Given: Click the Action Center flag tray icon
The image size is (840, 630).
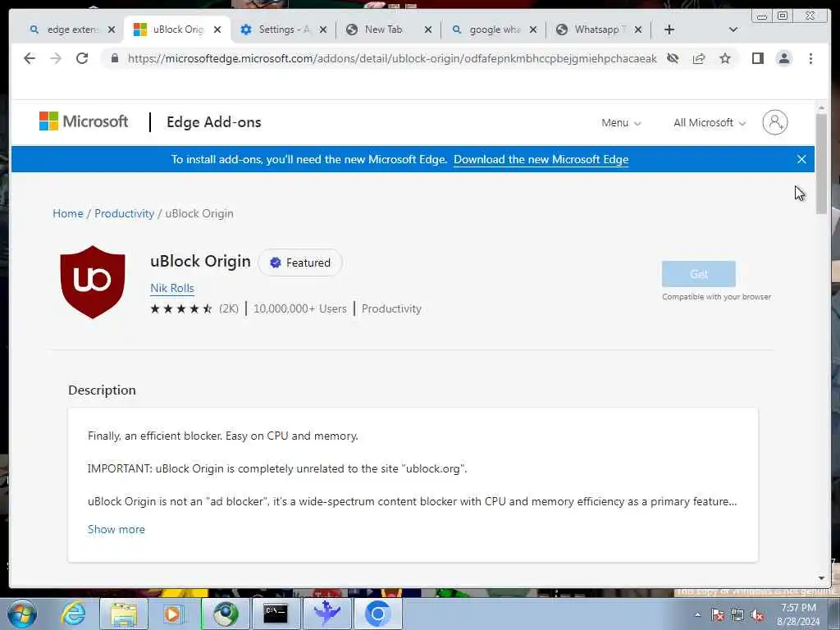Looking at the screenshot, I should click(x=717, y=615).
